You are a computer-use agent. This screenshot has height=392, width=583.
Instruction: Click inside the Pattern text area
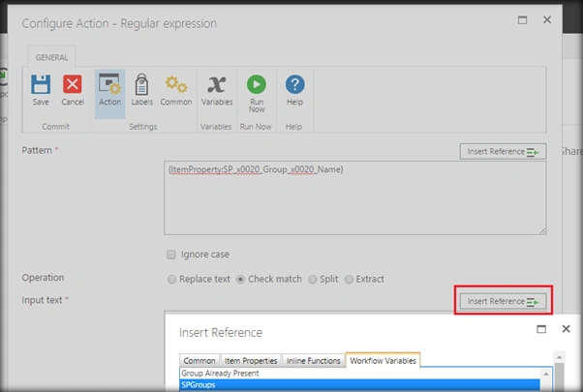[x=355, y=197]
